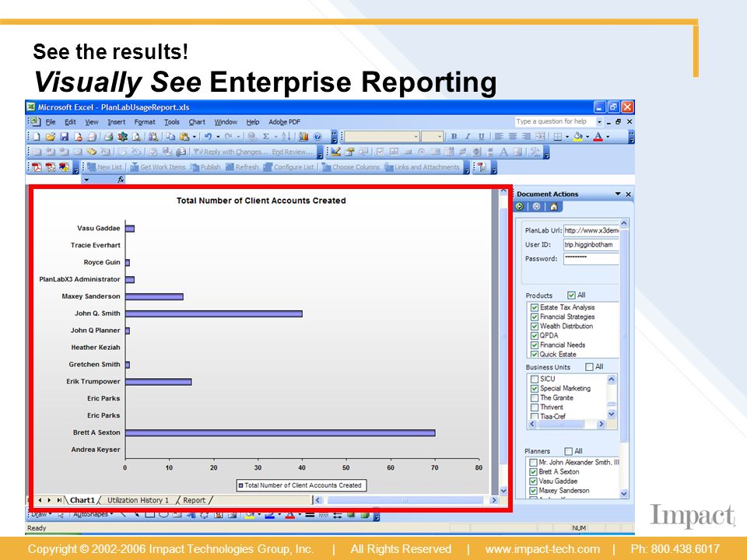Uncheck Wealth Distribution product
Viewport: 747px width, 560px height.
[x=535, y=327]
